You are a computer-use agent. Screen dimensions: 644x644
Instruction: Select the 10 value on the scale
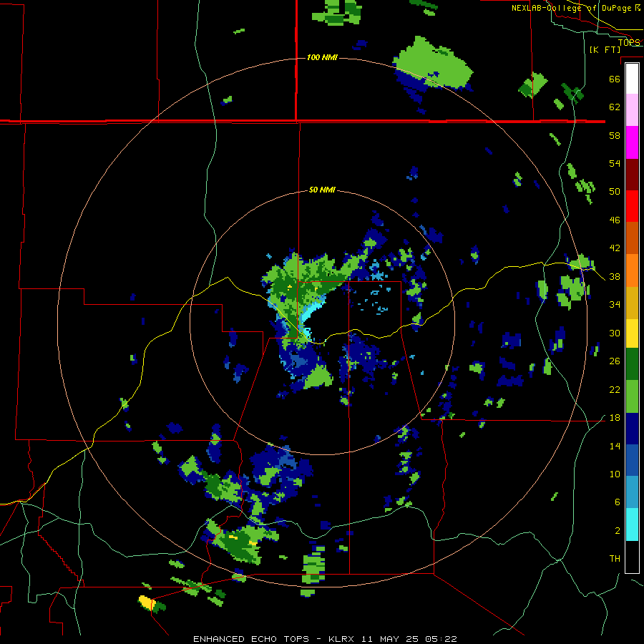tap(615, 474)
